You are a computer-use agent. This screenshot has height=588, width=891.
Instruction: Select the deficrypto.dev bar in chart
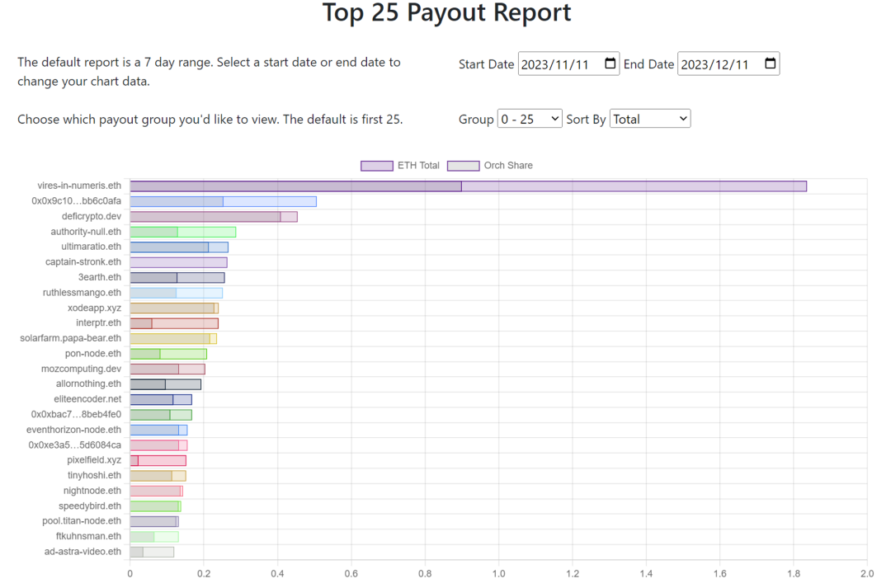pyautogui.click(x=213, y=217)
